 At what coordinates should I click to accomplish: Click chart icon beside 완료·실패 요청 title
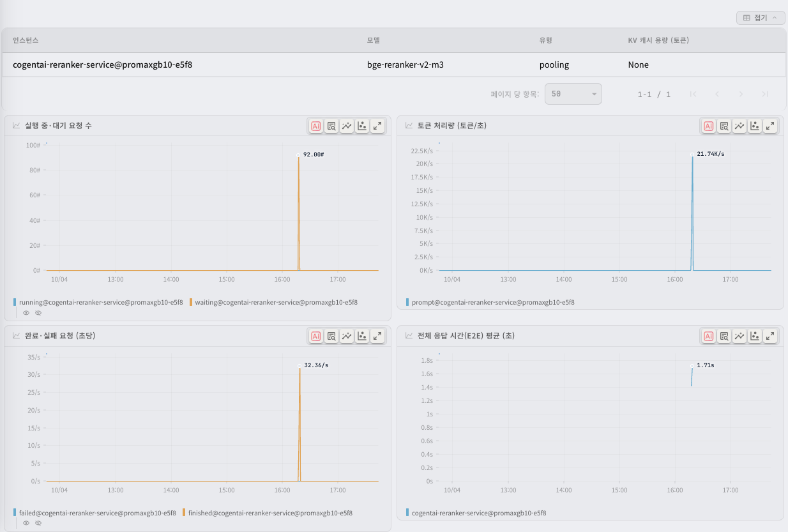pos(17,336)
